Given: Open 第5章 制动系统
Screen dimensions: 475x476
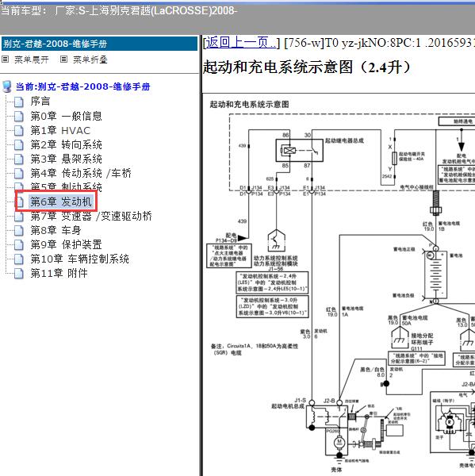Looking at the screenshot, I should (x=66, y=186).
